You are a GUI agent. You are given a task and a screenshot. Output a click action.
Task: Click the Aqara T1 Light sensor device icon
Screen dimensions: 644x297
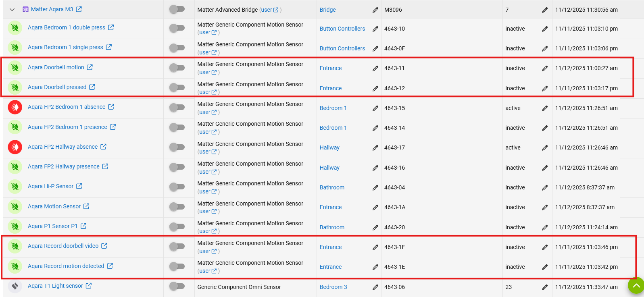(15, 286)
